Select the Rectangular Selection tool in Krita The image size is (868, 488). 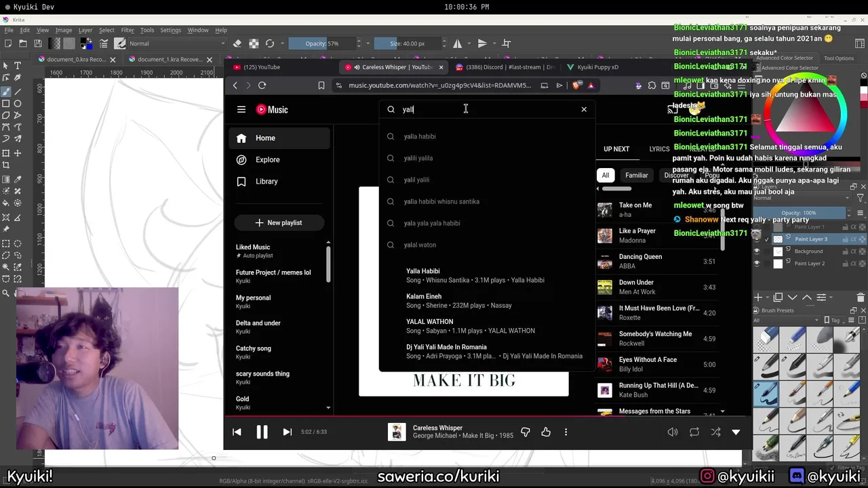click(6, 243)
